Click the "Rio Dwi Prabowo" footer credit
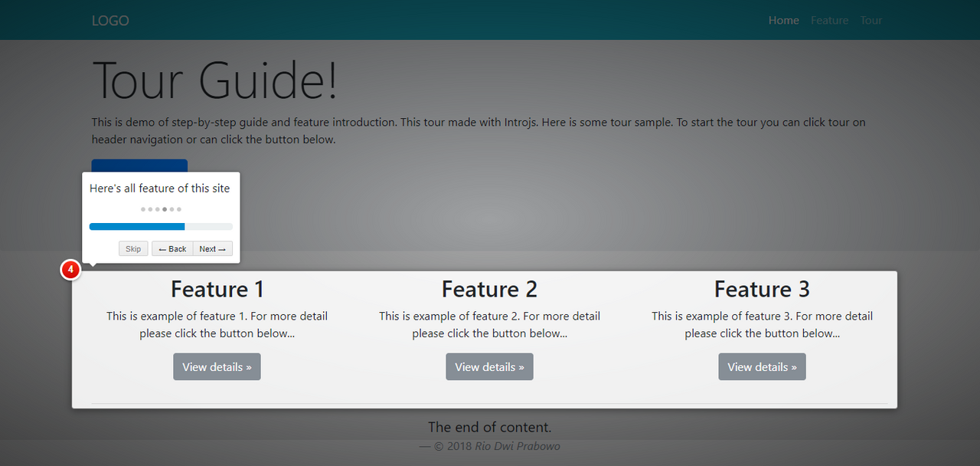 pos(518,445)
